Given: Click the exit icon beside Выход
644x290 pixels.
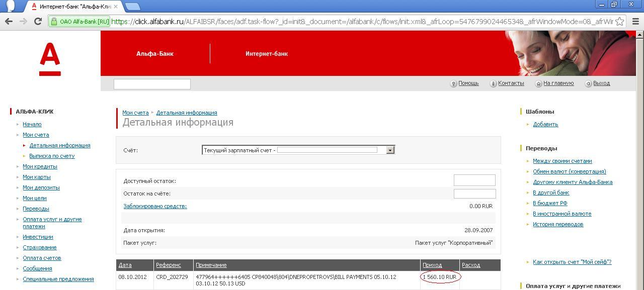Looking at the screenshot, I should click(x=588, y=83).
